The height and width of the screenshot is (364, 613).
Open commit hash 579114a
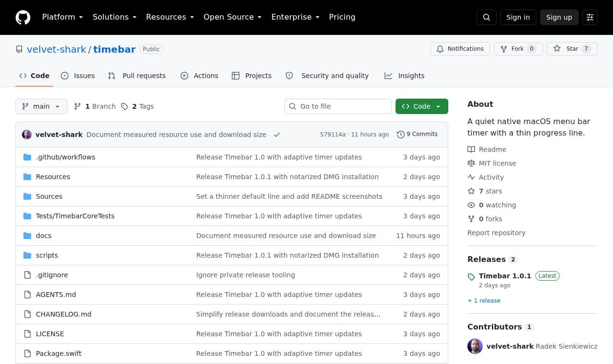pos(332,135)
